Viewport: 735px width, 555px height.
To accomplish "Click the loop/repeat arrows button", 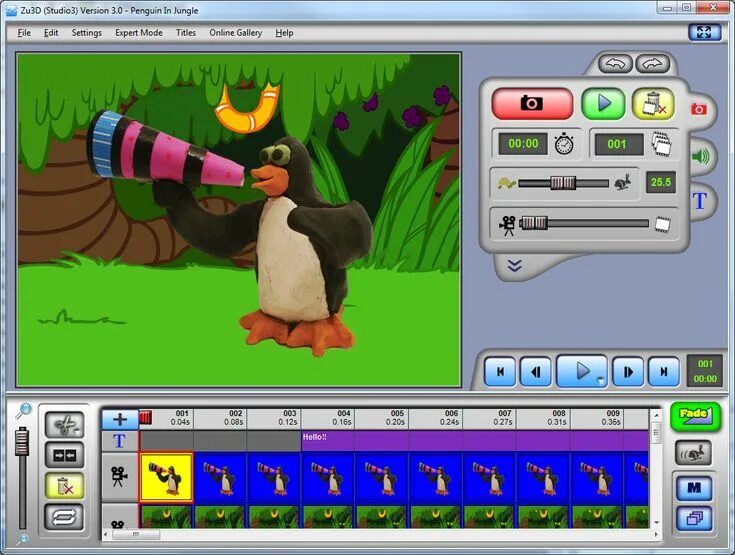I will 65,517.
